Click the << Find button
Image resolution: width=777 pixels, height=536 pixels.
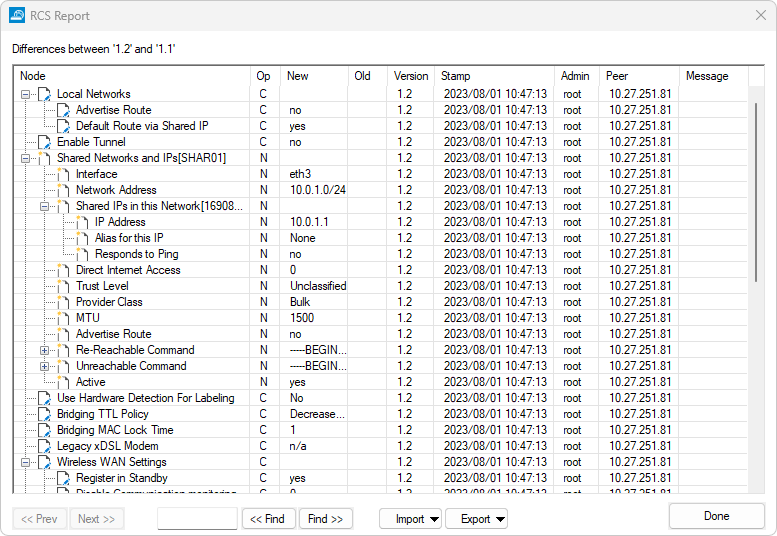tap(269, 519)
